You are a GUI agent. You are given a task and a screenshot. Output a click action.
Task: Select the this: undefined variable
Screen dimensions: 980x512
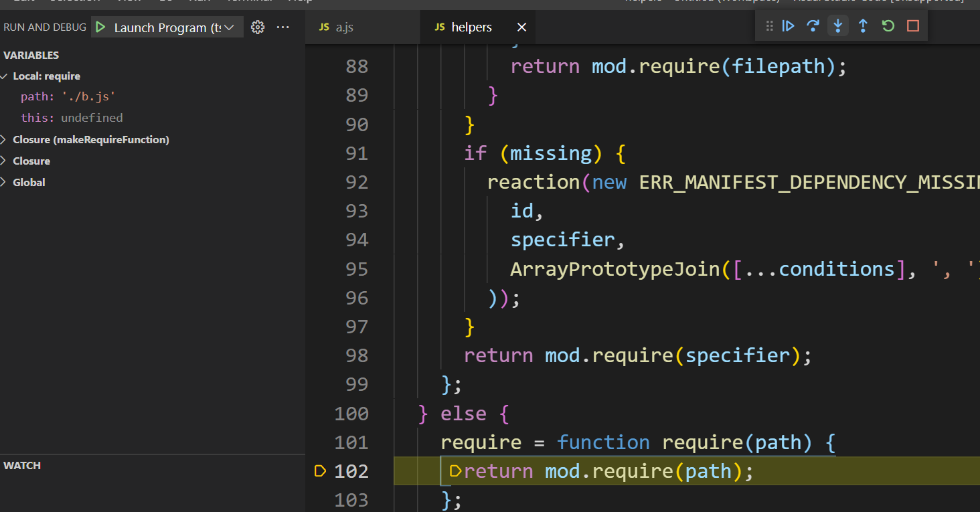(x=72, y=118)
